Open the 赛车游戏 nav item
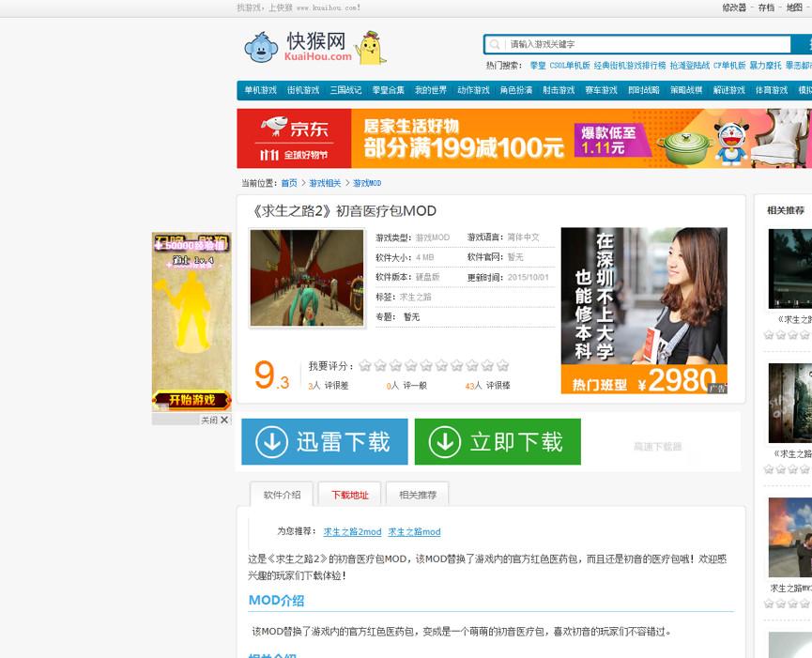 coord(601,90)
